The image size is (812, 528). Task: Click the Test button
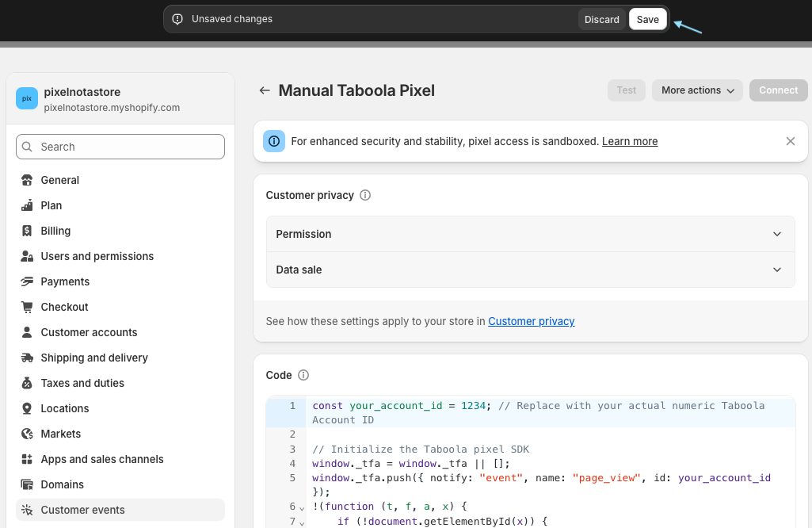(626, 90)
